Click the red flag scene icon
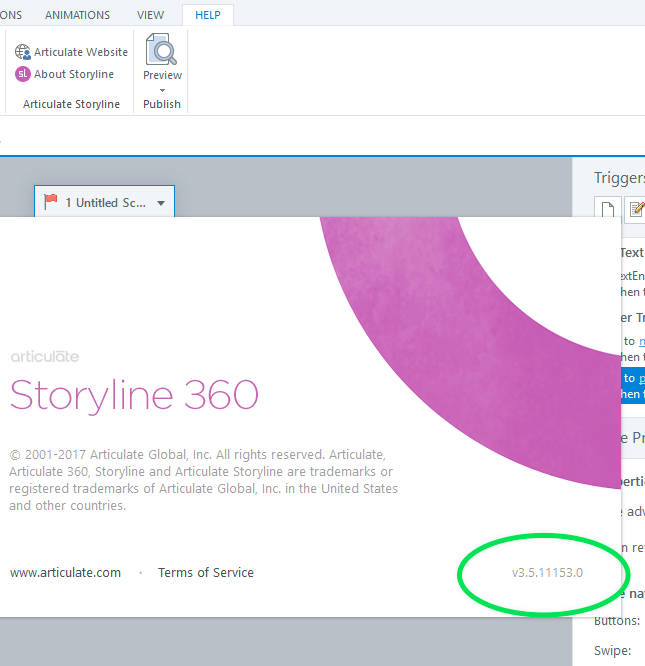This screenshot has width=645, height=666. (x=51, y=201)
